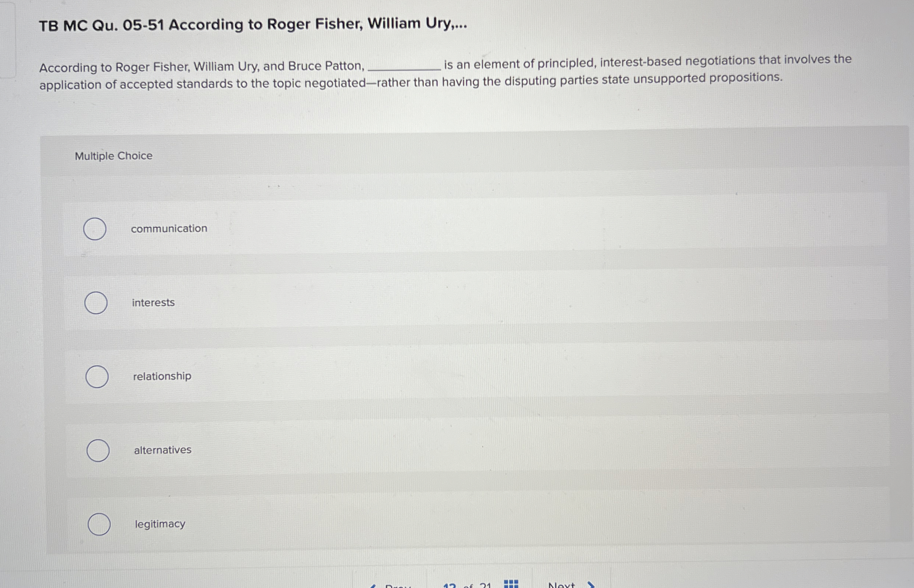Select the relationship radio button circle
Viewport: 914px width, 588px height.
[96, 377]
